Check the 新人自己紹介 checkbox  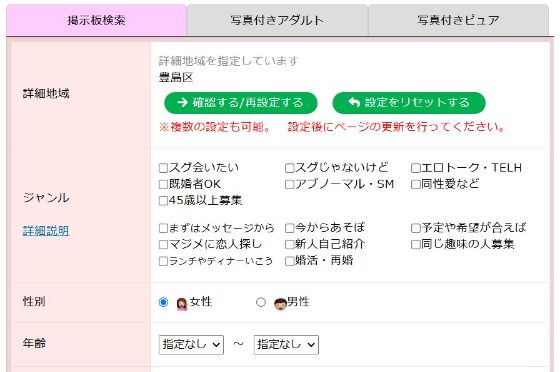(289, 244)
